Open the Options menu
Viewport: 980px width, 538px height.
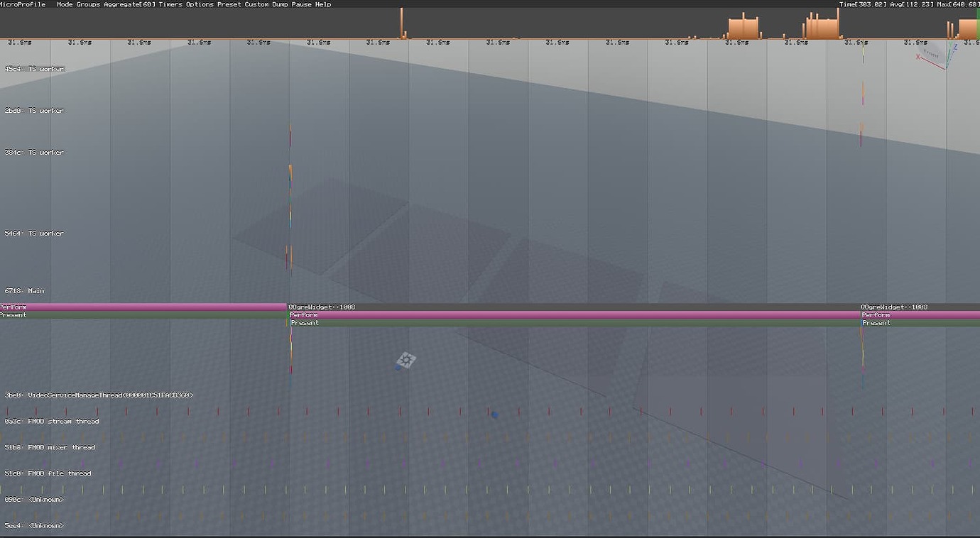(x=200, y=4)
